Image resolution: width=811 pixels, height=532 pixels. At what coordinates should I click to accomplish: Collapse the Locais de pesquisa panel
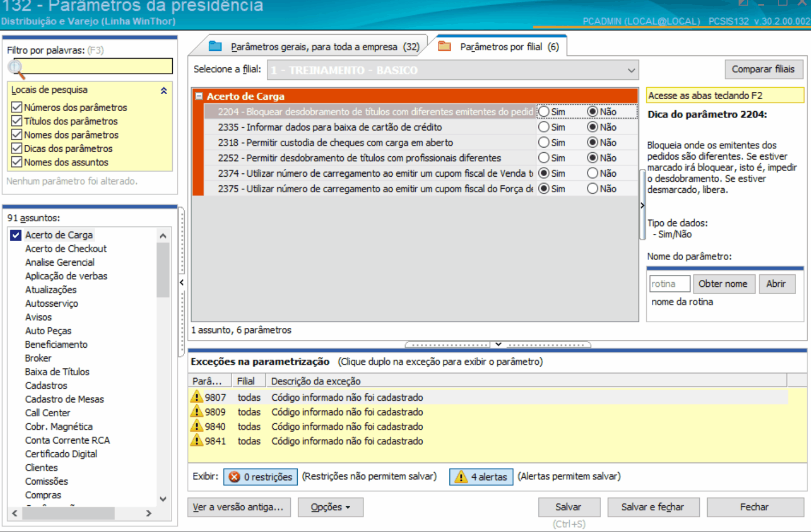tap(164, 90)
